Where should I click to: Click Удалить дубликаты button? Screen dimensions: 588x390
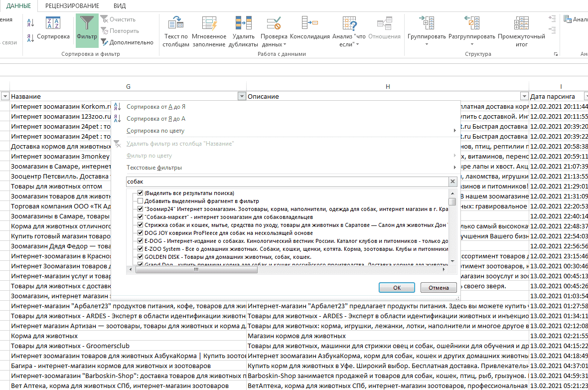(x=243, y=31)
